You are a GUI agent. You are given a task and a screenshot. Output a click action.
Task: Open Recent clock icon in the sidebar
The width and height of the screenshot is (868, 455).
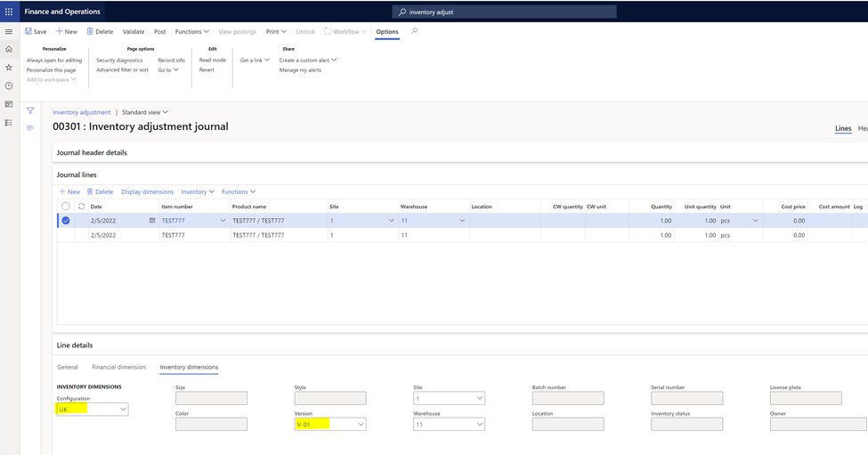click(x=9, y=85)
